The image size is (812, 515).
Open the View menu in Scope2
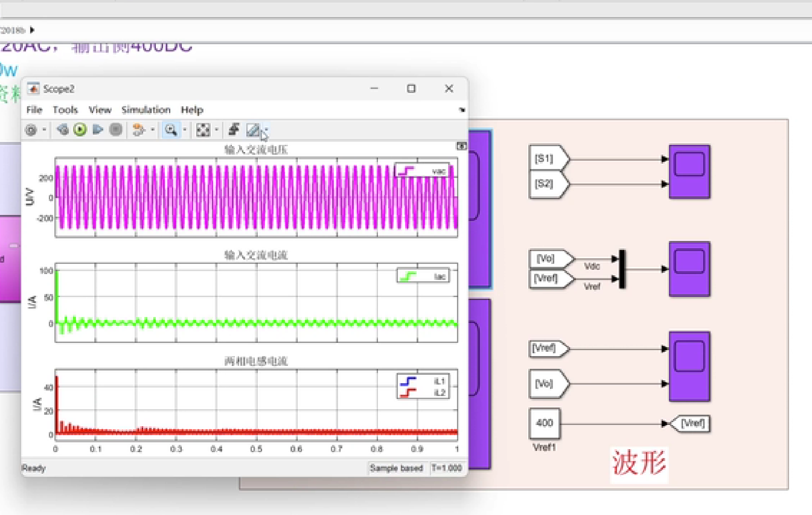100,110
